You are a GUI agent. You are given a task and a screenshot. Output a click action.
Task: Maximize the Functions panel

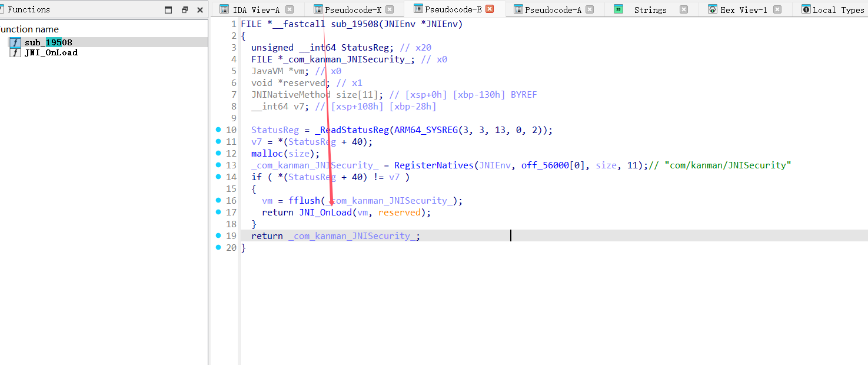[169, 10]
